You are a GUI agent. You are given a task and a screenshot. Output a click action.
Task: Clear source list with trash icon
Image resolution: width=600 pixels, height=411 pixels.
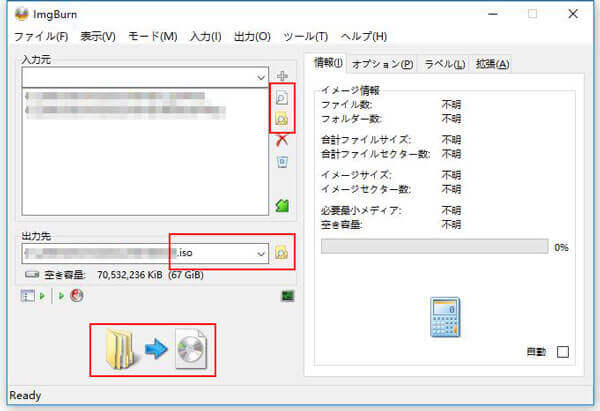282,162
